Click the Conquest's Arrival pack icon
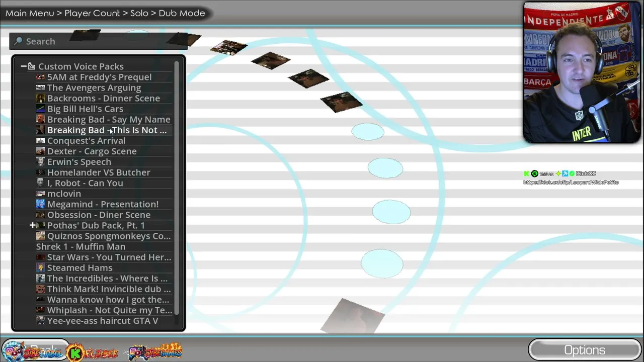Image resolution: width=644 pixels, height=362 pixels. pos(40,141)
